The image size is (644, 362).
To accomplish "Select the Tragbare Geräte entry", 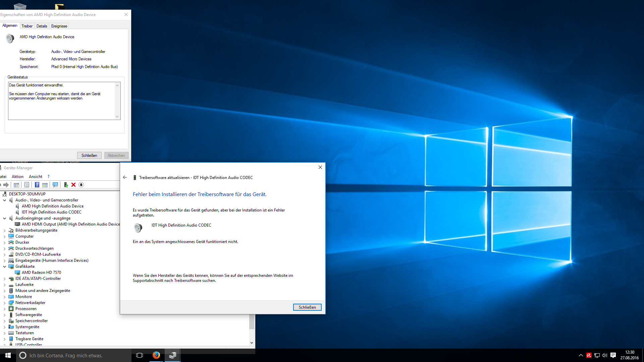I will coord(29,339).
